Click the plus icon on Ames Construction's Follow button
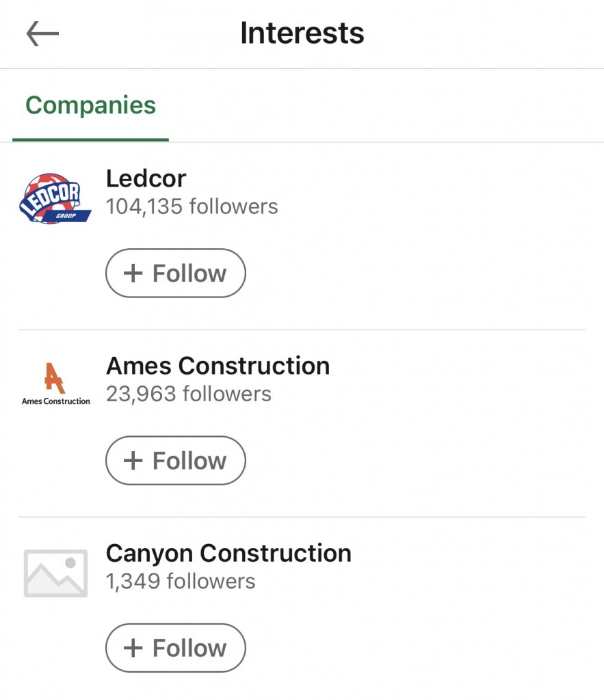The width and height of the screenshot is (604, 700). [133, 461]
